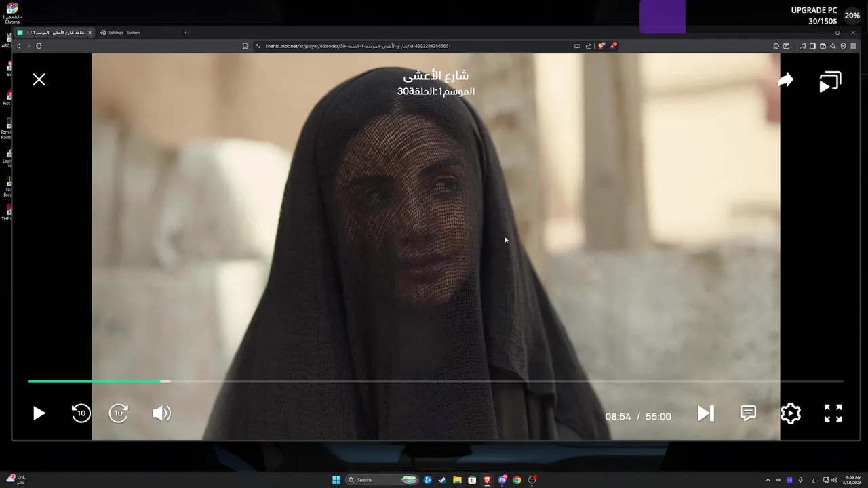This screenshot has height=488, width=868.
Task: Enter fullscreen mode
Action: pyautogui.click(x=833, y=413)
